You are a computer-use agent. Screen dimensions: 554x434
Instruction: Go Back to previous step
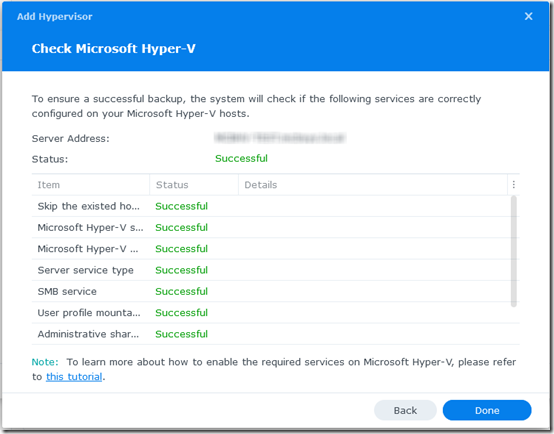[405, 410]
